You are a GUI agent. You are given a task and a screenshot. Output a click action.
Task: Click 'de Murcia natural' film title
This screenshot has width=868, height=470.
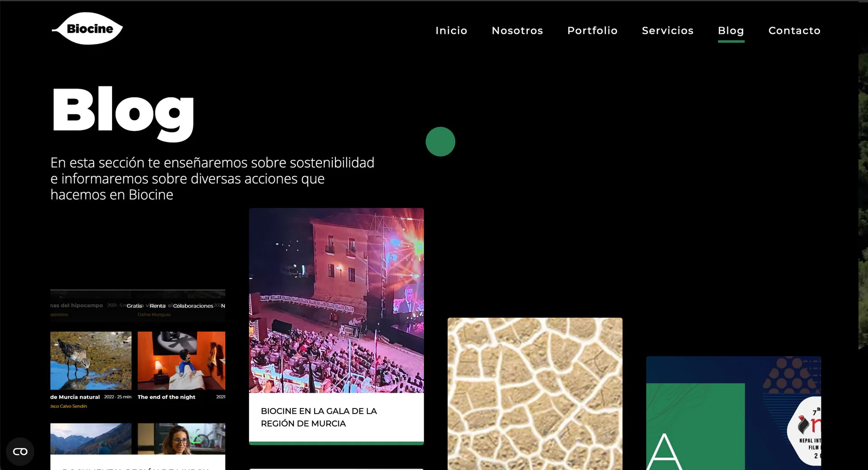(75, 397)
